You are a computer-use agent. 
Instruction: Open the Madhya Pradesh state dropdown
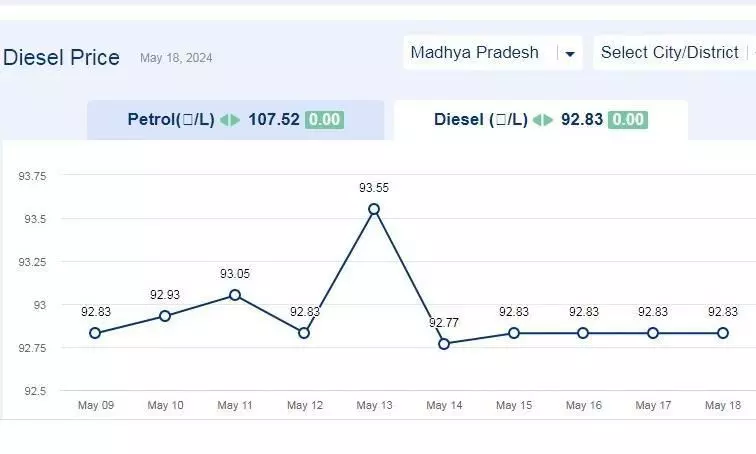click(x=493, y=53)
